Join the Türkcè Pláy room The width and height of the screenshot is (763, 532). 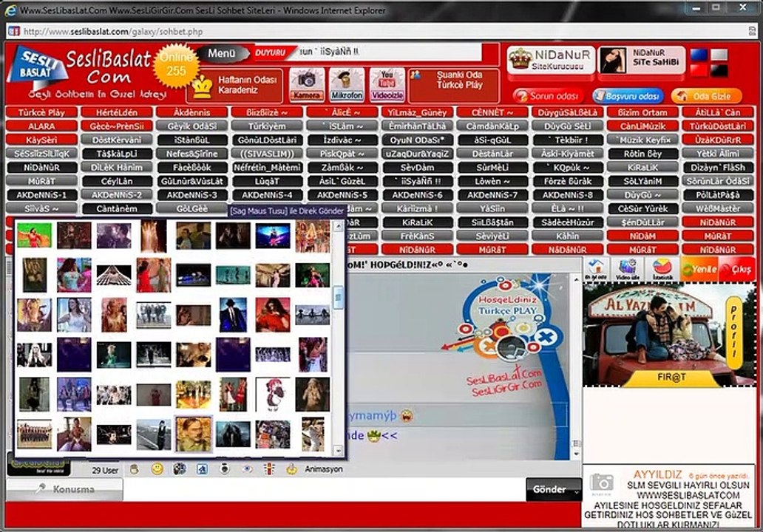[41, 112]
